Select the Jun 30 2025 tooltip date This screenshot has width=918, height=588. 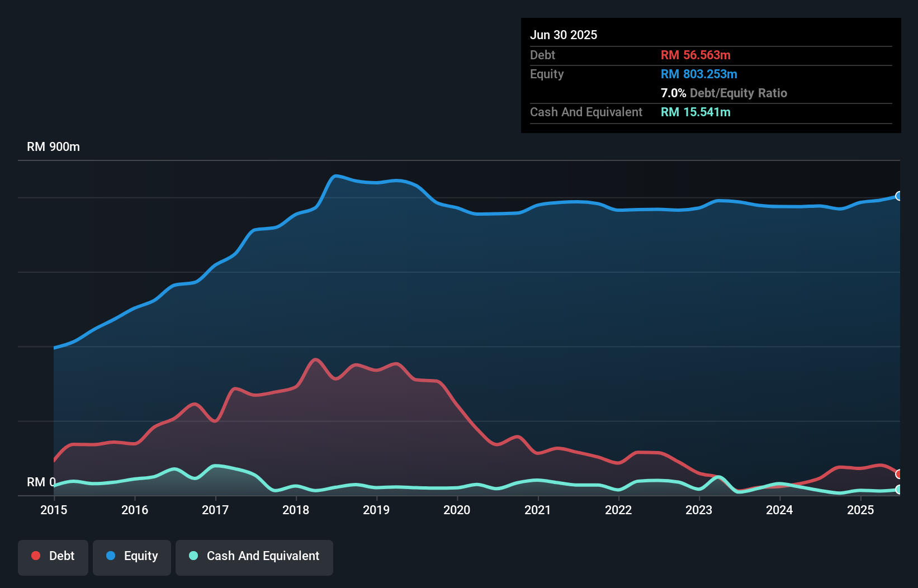point(564,35)
